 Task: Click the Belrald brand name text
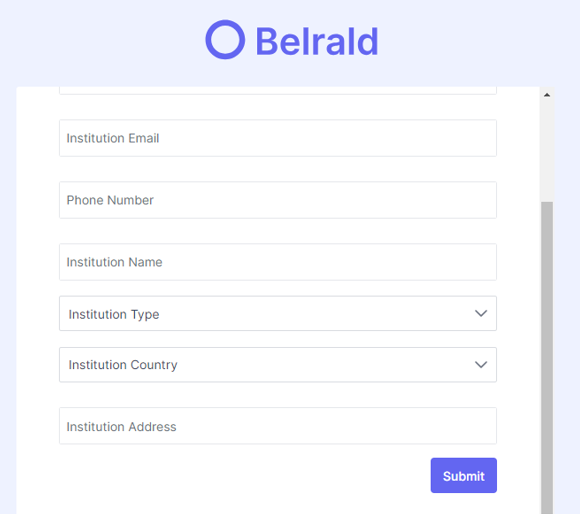point(317,41)
